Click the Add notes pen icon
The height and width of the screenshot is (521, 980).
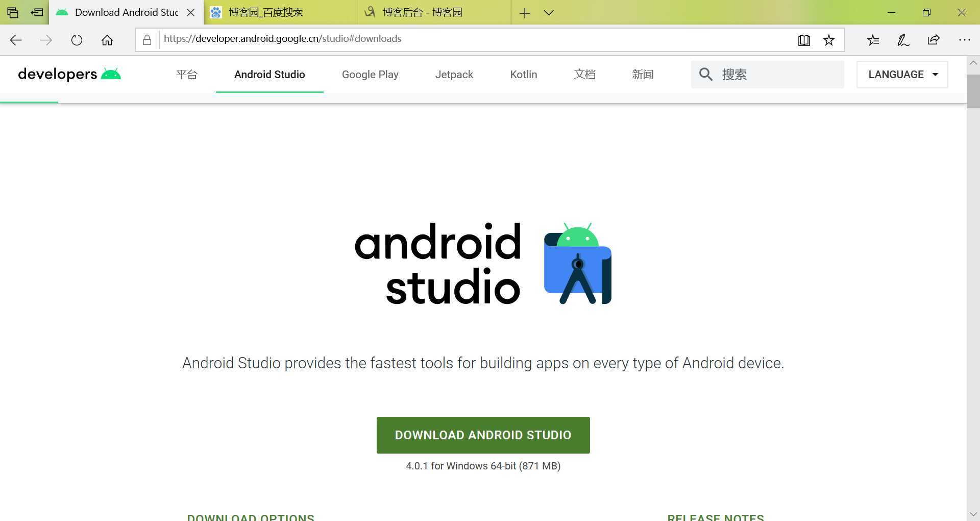pyautogui.click(x=903, y=40)
